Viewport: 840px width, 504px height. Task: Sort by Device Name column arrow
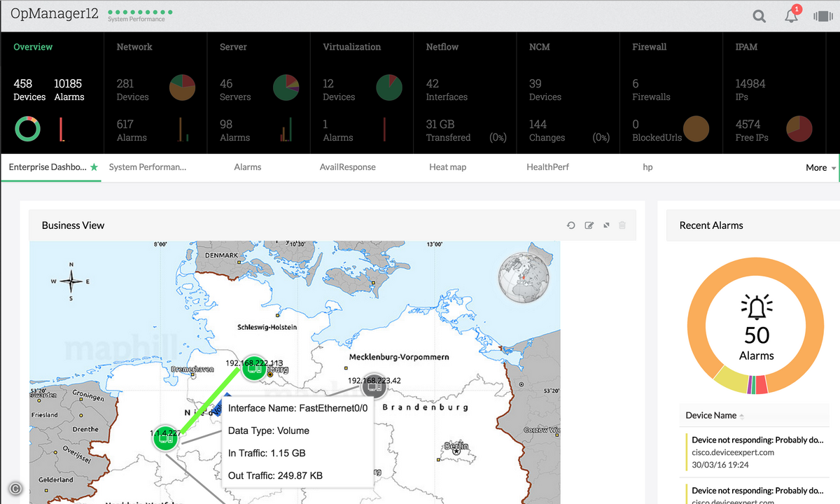tap(742, 416)
